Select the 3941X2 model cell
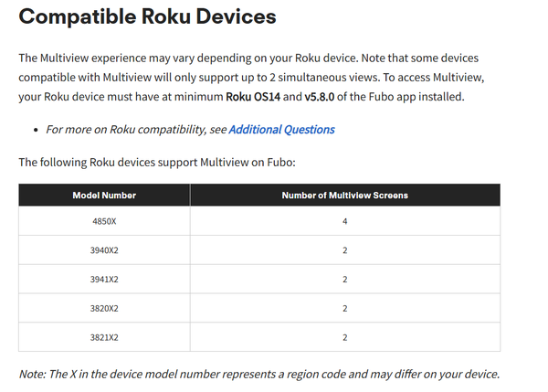Viewport: 548px width, 392px height. coord(104,280)
